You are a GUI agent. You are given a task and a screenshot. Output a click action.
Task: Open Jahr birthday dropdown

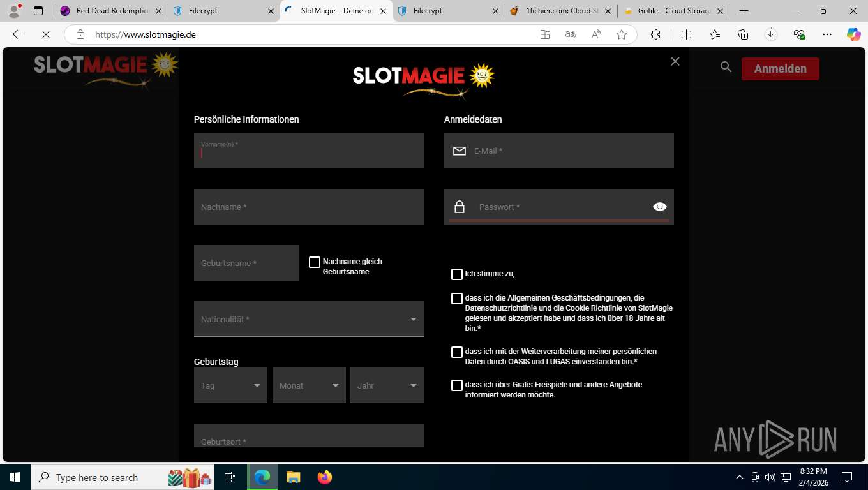pyautogui.click(x=387, y=385)
